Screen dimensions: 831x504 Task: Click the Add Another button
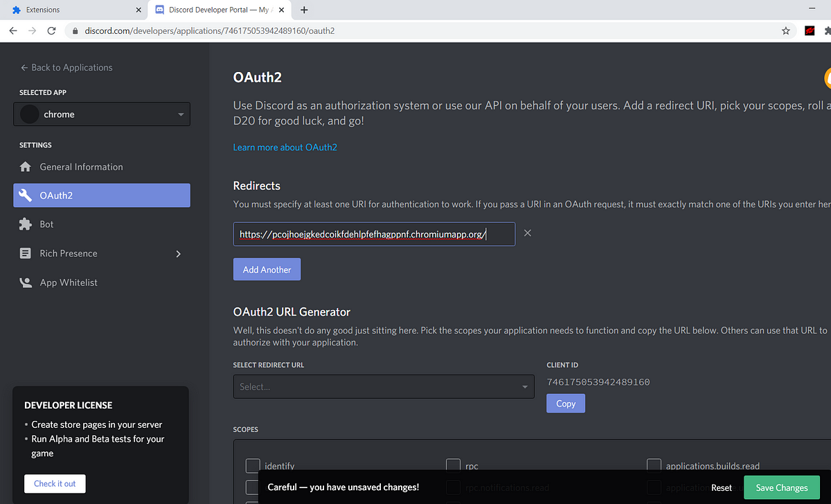[267, 269]
